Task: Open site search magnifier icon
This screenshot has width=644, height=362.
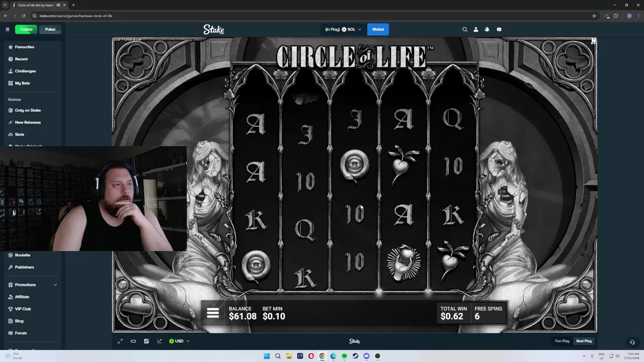Action: [x=465, y=29]
